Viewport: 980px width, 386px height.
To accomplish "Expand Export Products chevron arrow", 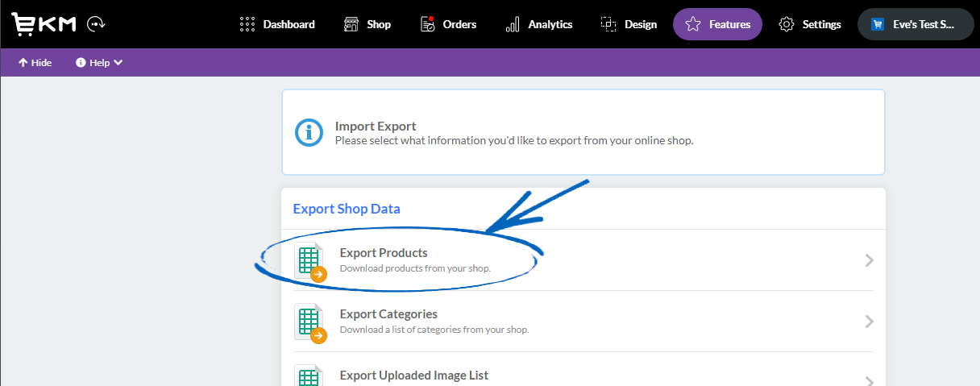I will [x=869, y=260].
